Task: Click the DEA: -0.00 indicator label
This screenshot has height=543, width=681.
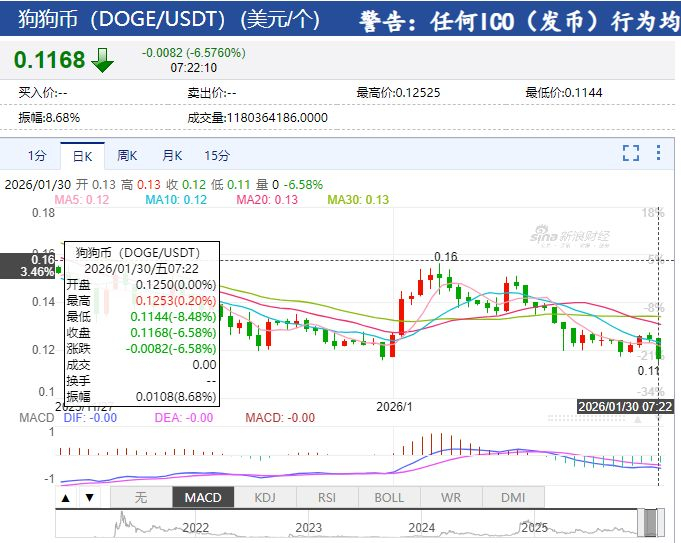Action: [184, 418]
